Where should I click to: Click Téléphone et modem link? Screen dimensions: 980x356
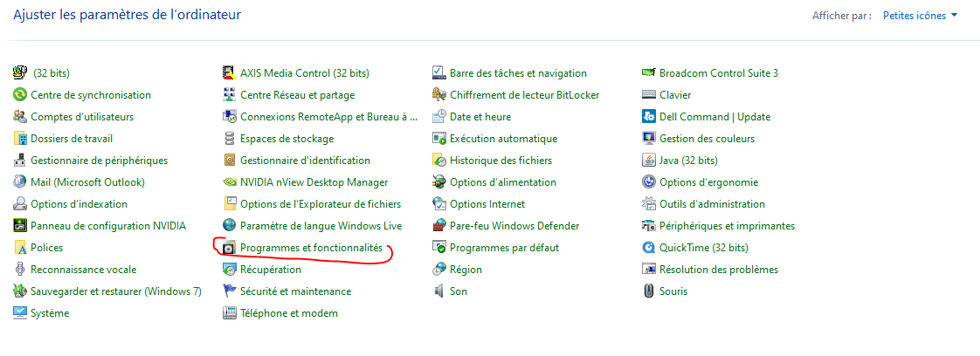point(289,313)
